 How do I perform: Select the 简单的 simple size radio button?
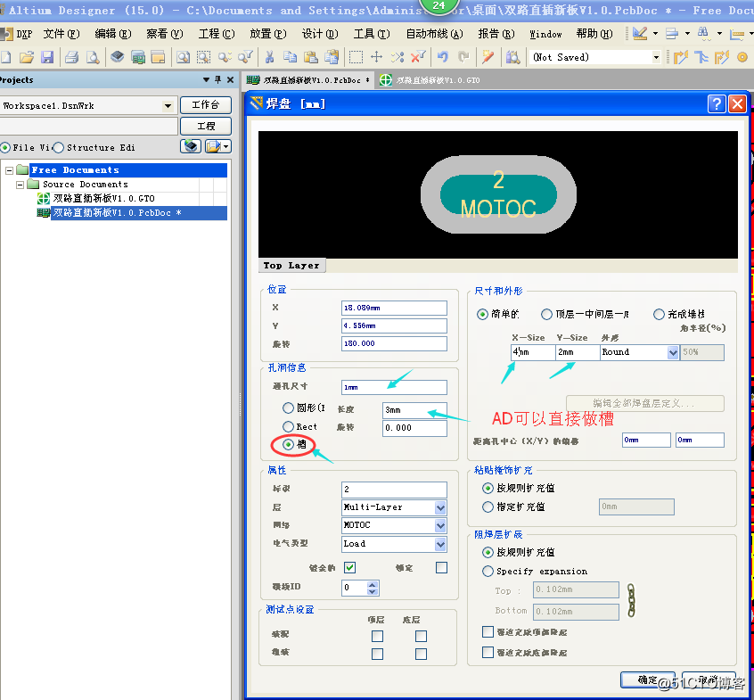[x=482, y=314]
